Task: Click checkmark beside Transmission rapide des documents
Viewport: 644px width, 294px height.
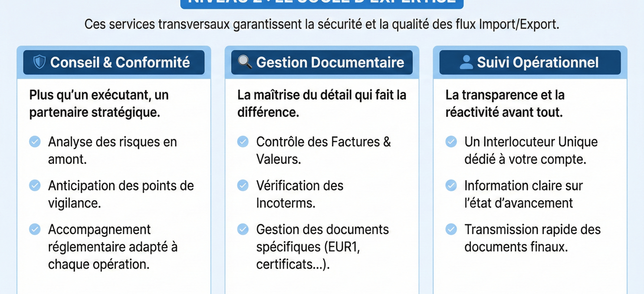Action: pos(451,229)
